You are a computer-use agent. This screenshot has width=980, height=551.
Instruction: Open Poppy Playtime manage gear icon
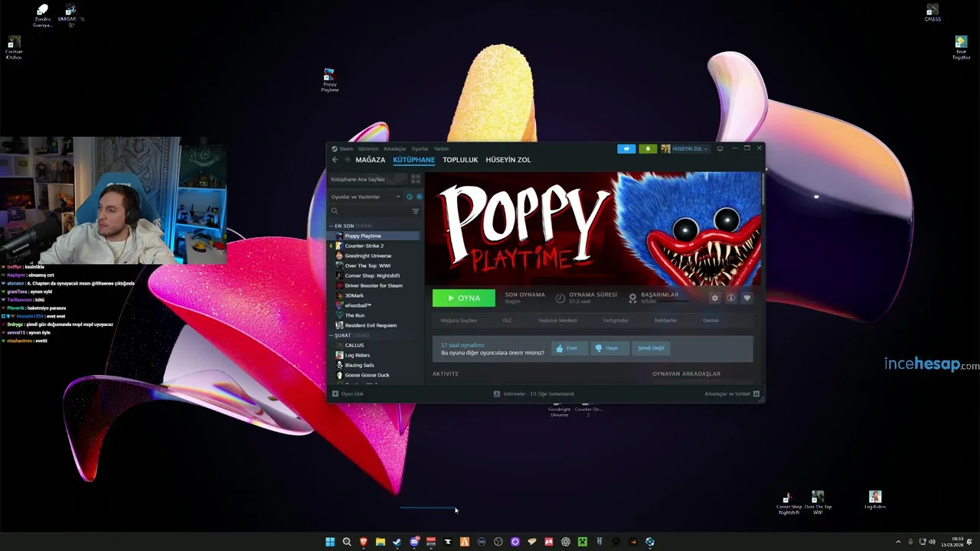tap(714, 298)
